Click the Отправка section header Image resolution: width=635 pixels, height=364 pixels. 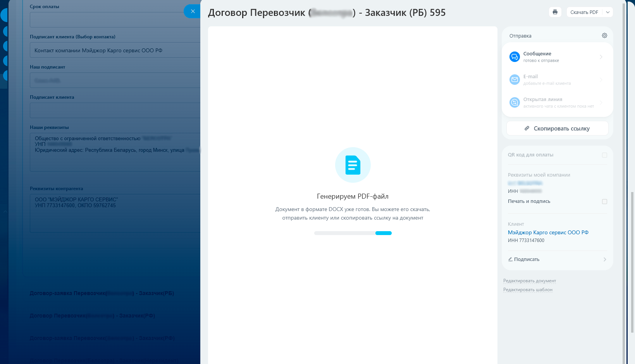tap(520, 36)
